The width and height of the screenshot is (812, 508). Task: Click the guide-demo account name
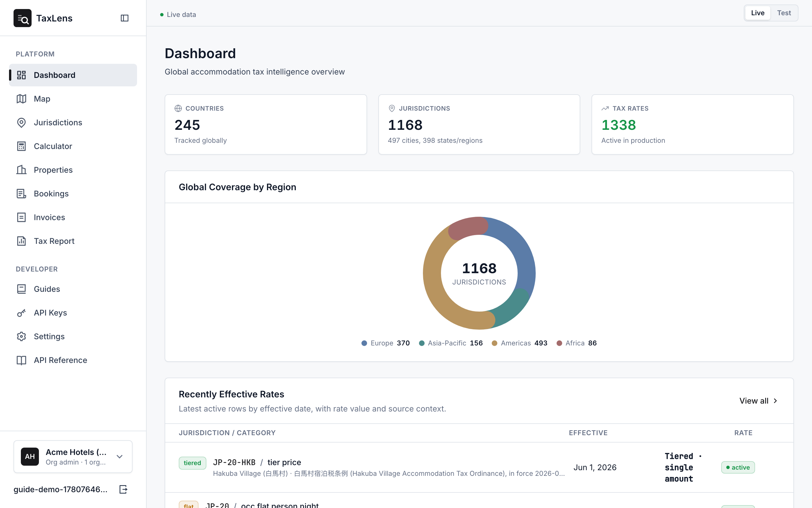(x=60, y=489)
